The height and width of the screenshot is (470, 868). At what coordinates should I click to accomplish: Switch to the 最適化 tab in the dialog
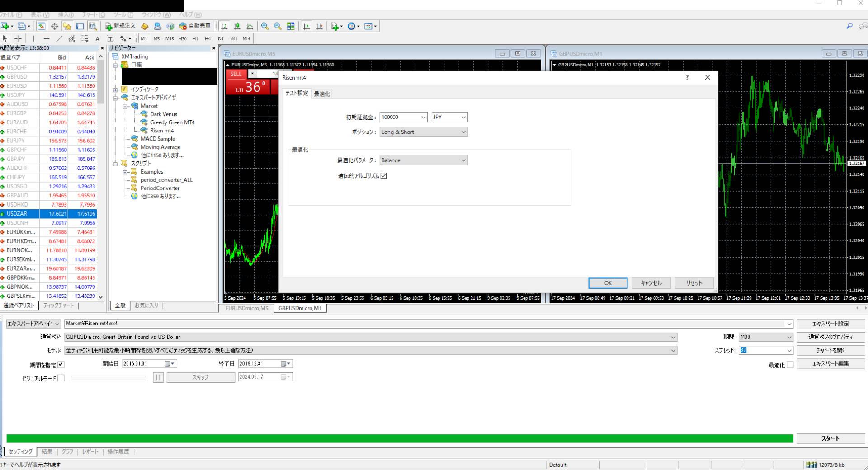(x=322, y=94)
